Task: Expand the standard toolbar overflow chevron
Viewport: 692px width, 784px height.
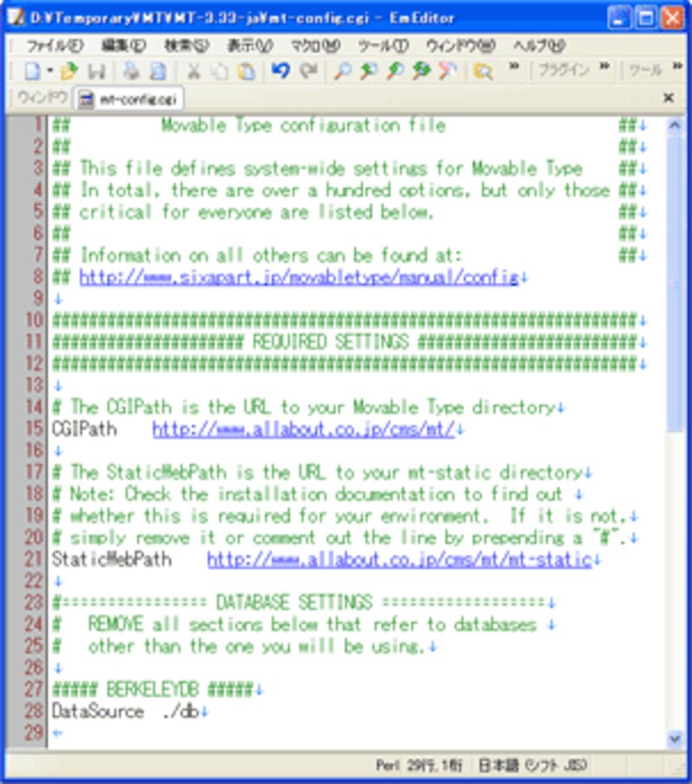Action: pos(514,66)
